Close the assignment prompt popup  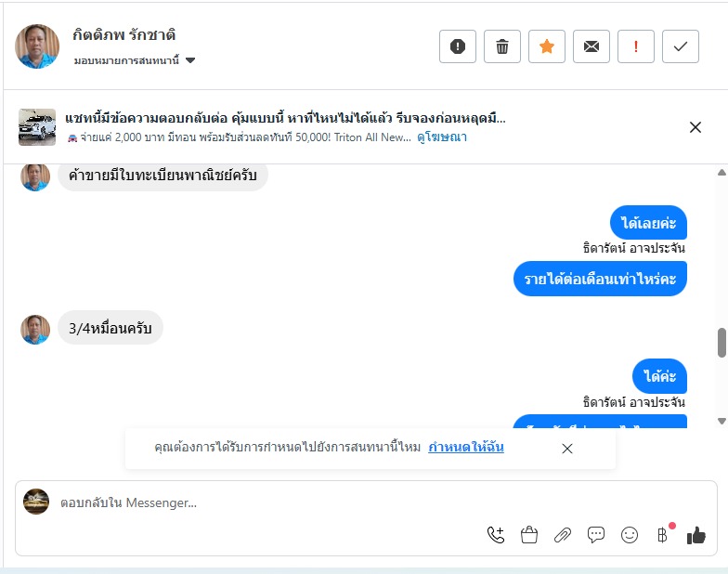(567, 448)
